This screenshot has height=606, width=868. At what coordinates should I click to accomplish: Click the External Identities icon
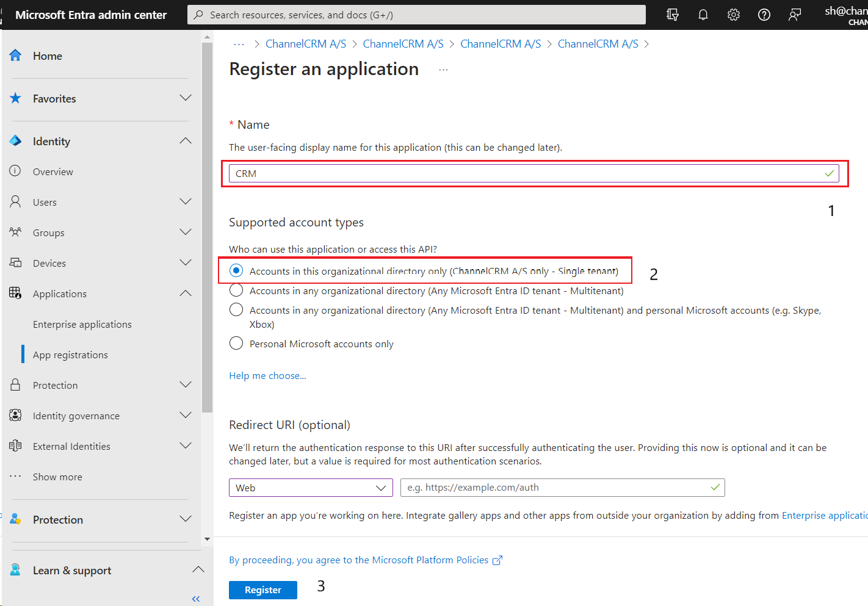pyautogui.click(x=15, y=445)
